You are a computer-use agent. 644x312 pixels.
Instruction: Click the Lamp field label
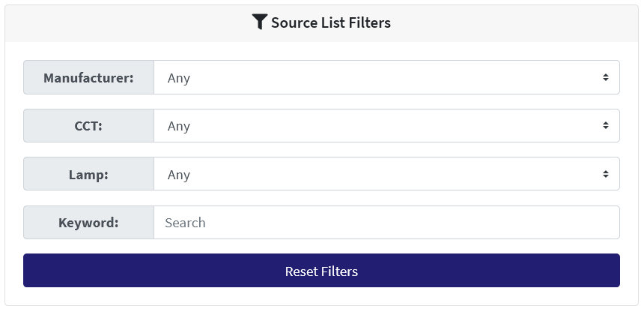coord(88,174)
